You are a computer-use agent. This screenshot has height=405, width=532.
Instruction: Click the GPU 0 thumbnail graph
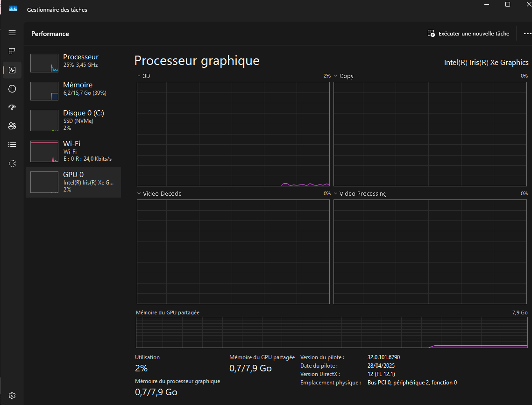pos(44,182)
